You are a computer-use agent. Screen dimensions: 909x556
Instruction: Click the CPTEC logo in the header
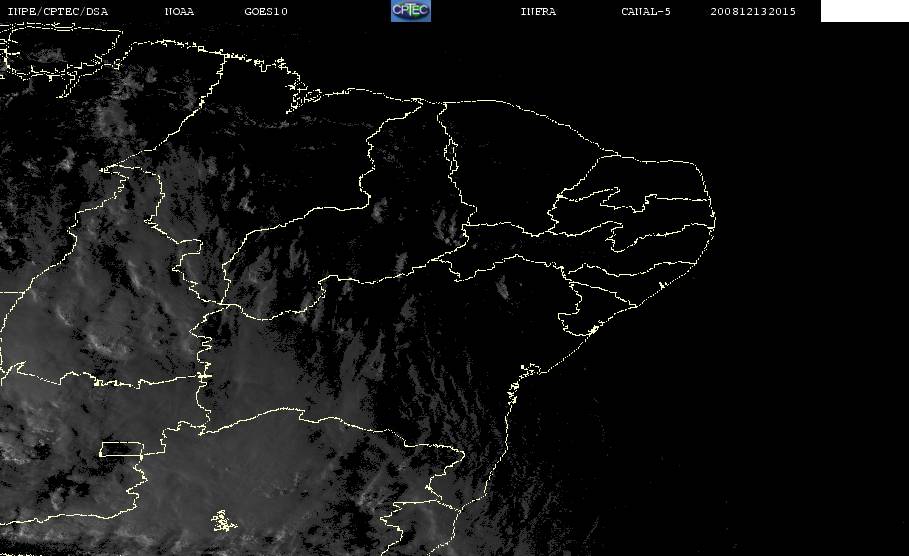point(411,10)
